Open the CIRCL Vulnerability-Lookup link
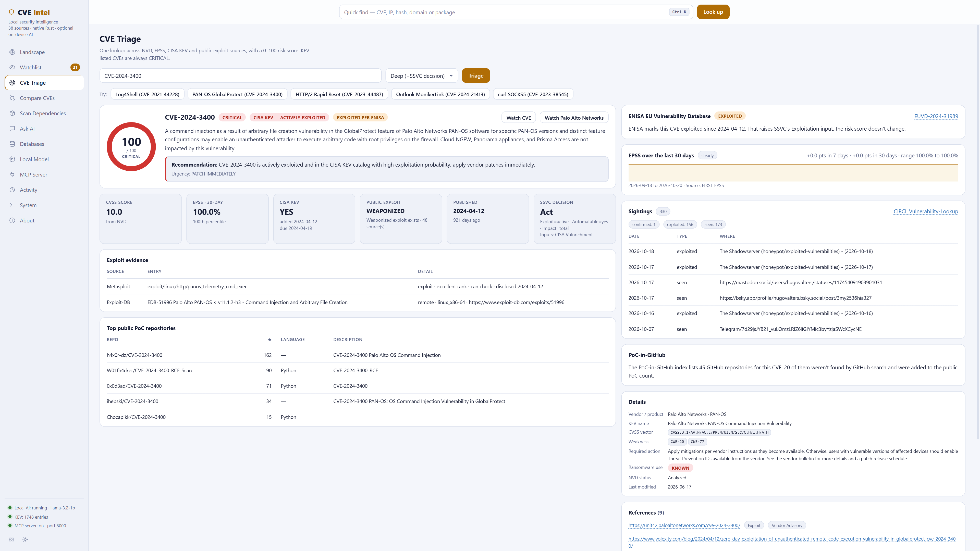Viewport: 980px width, 551px height. (x=926, y=211)
